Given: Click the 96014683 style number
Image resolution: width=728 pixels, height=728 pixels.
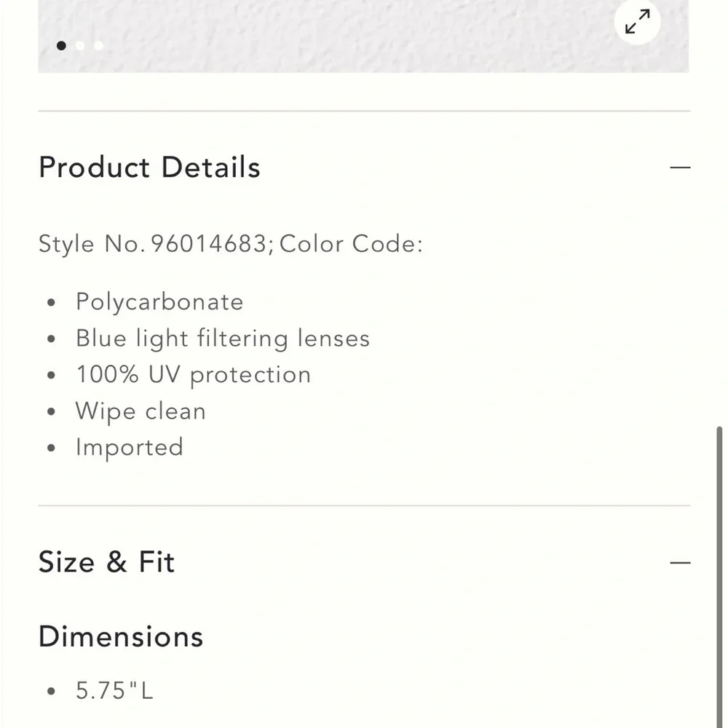Looking at the screenshot, I should pos(210,244).
